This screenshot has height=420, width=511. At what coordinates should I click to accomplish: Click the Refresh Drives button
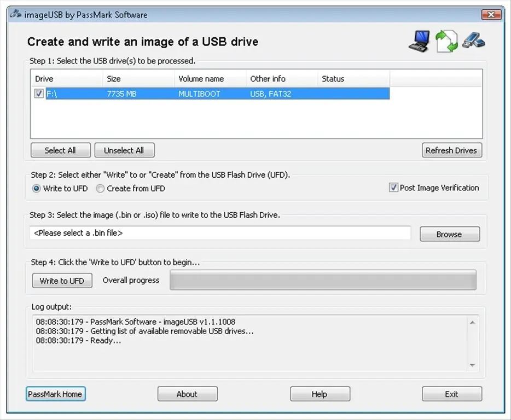[x=452, y=150]
